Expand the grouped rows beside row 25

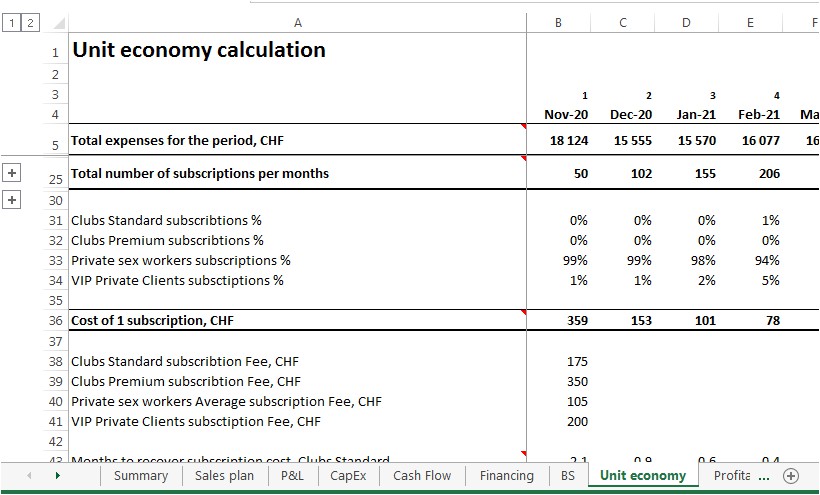click(x=12, y=173)
